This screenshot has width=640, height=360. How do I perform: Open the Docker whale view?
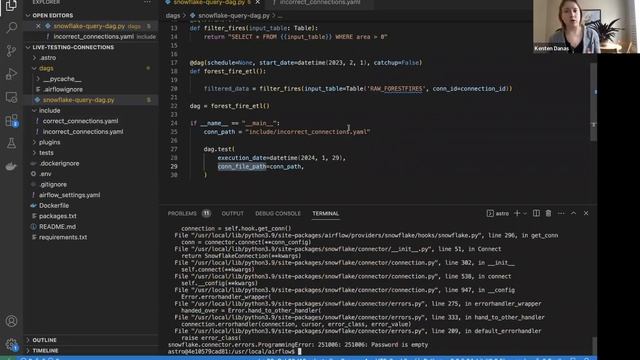tap(11, 166)
